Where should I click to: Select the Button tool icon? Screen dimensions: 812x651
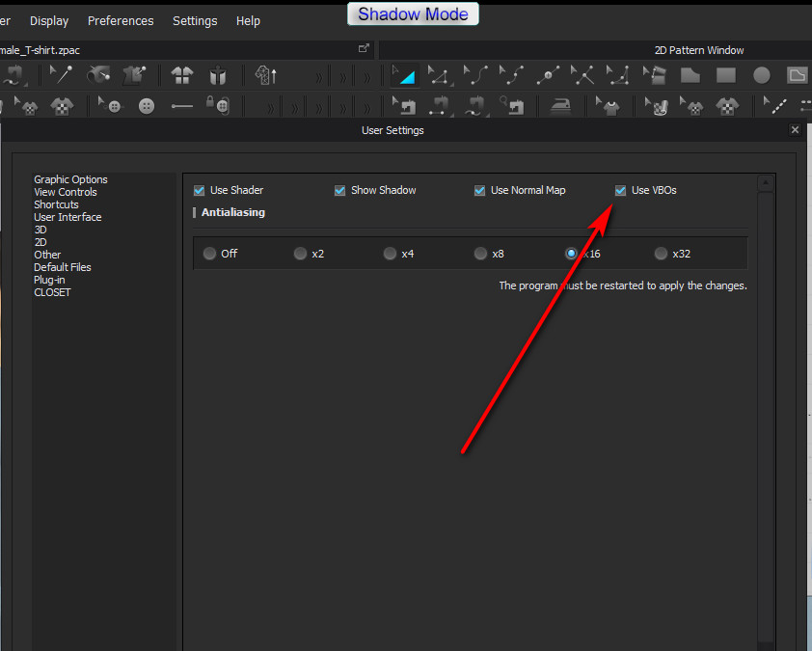[147, 106]
